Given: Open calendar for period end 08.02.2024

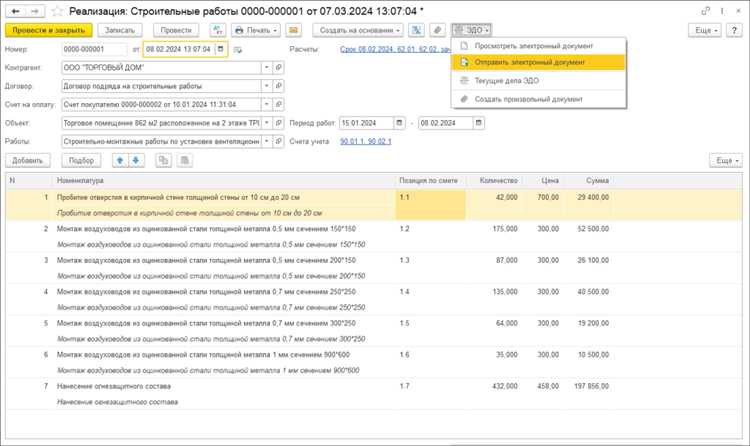Looking at the screenshot, I should pyautogui.click(x=478, y=123).
